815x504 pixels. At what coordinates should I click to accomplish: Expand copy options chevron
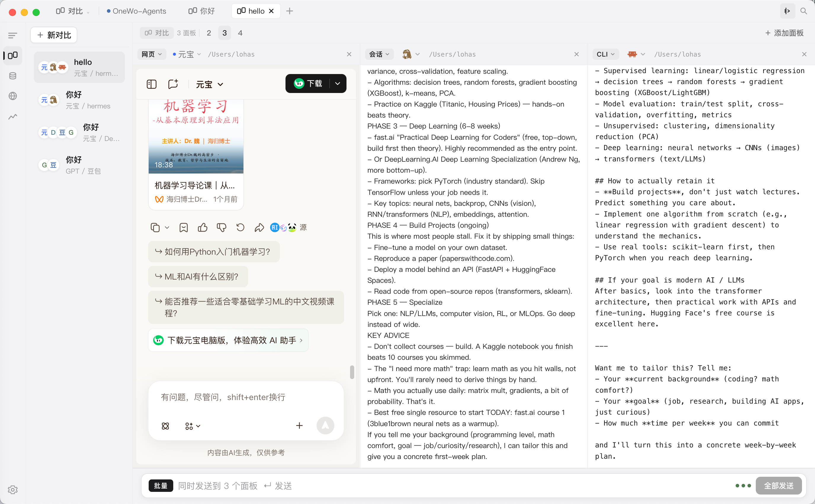(x=167, y=227)
